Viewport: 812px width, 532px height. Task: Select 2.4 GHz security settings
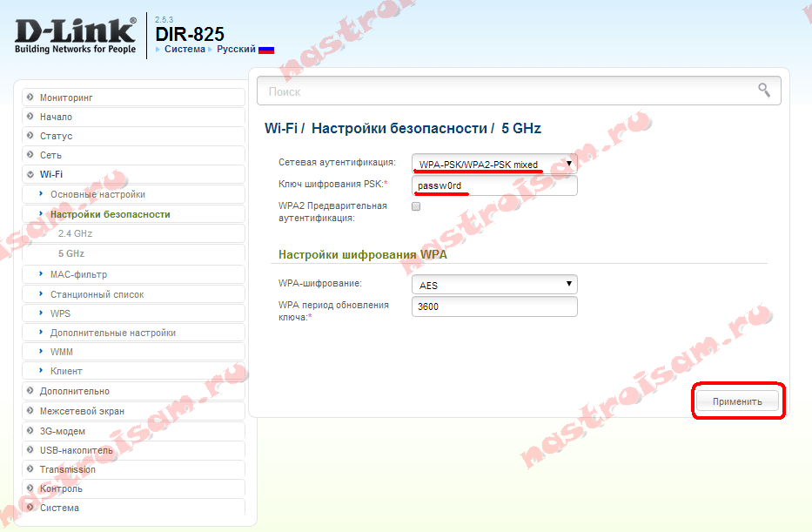[75, 234]
